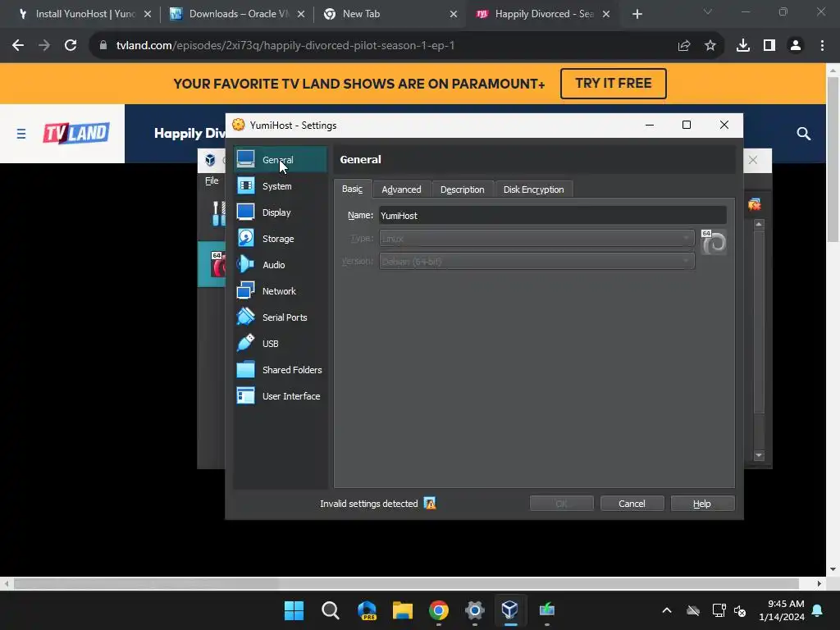Click the invalid settings warning icon
Screen dimensions: 840x630
(430, 503)
